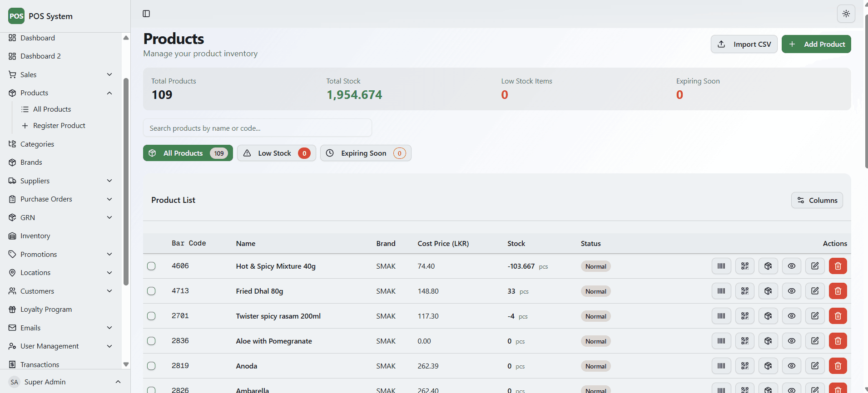This screenshot has width=868, height=393.
Task: Open Loyalty Program page
Action: point(60,309)
